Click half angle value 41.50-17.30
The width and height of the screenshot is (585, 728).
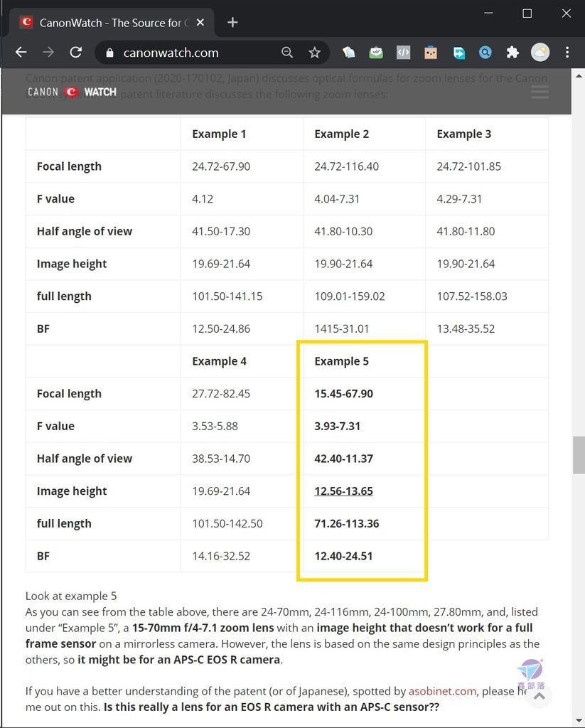tap(221, 231)
